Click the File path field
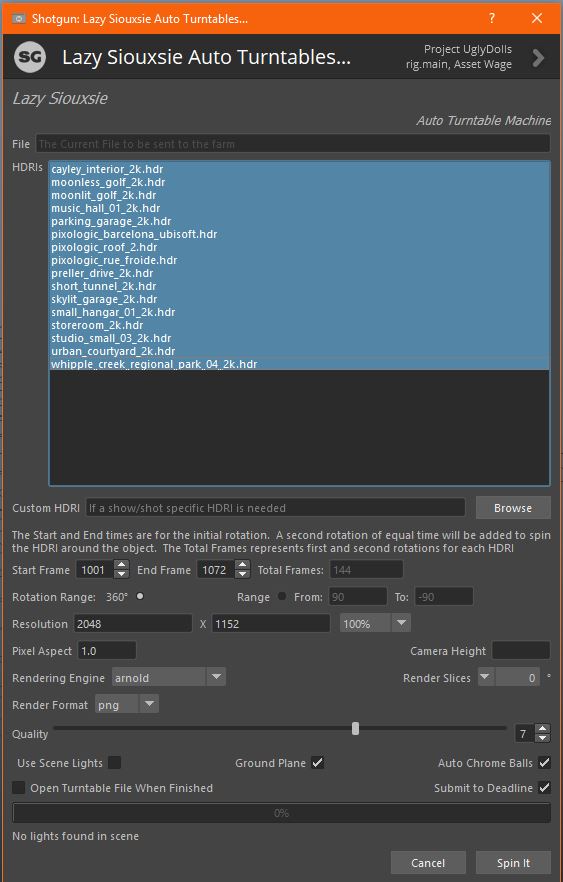563x882 pixels. pos(293,143)
